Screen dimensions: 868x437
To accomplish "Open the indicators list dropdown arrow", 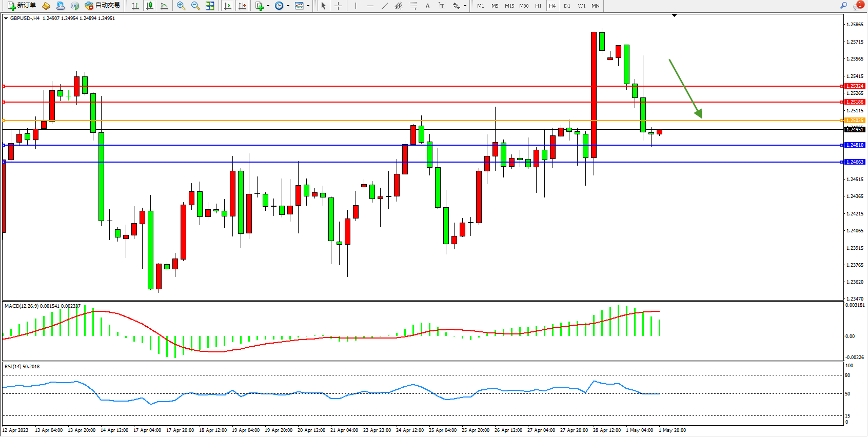I will (268, 6).
